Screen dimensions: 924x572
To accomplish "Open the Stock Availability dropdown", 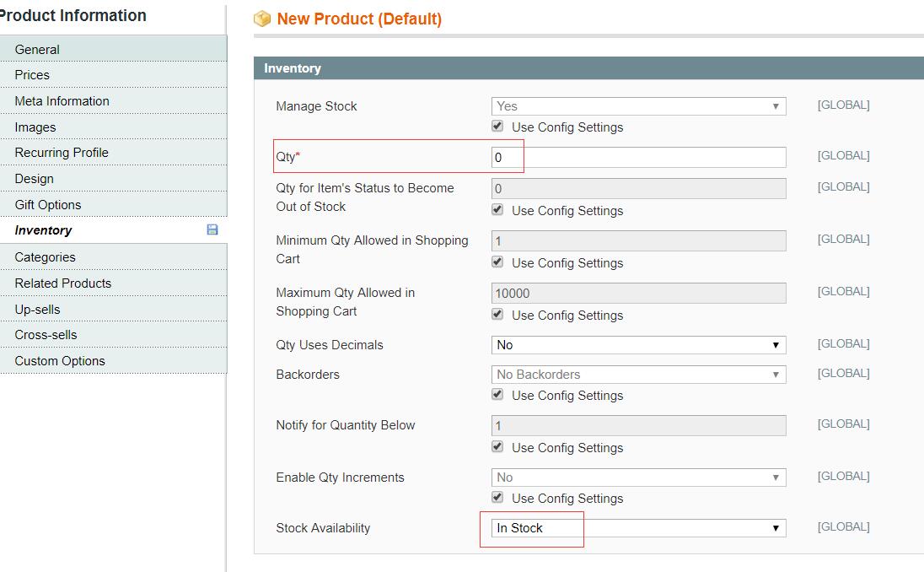I will [x=638, y=528].
